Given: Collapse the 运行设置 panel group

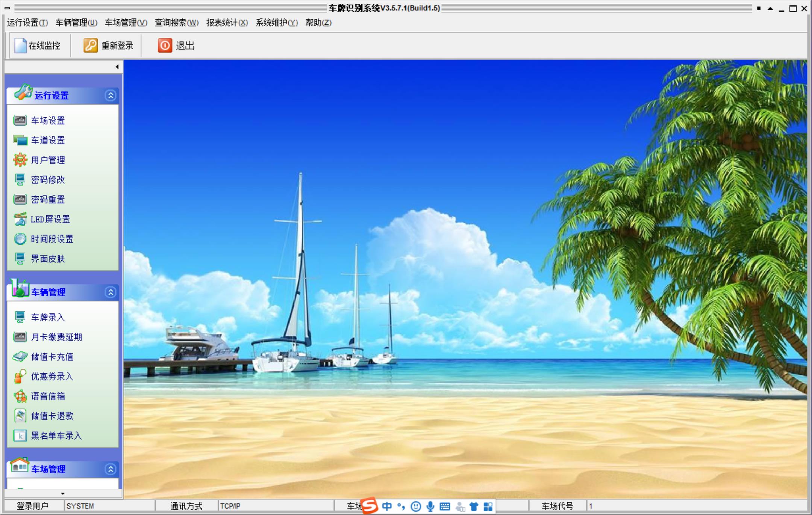Looking at the screenshot, I should point(111,95).
